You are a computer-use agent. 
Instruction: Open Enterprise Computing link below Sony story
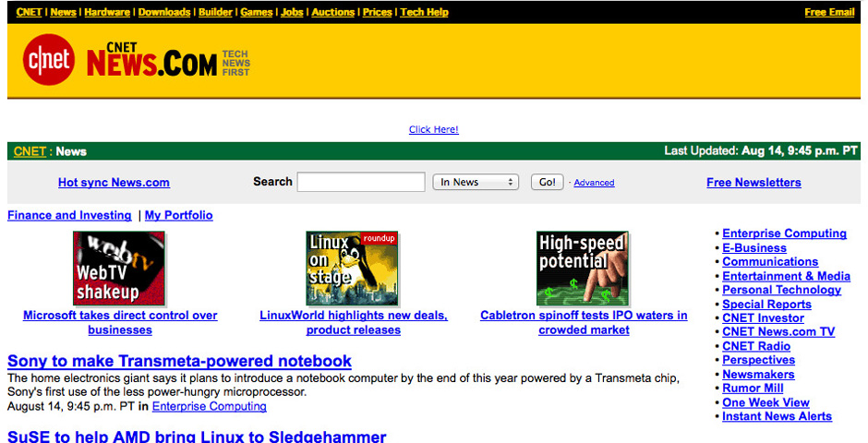[210, 406]
